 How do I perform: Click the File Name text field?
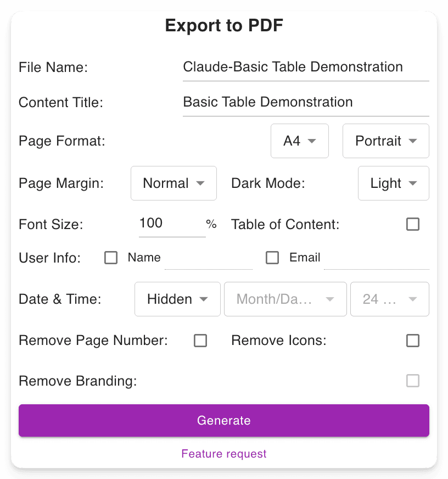[x=305, y=67]
